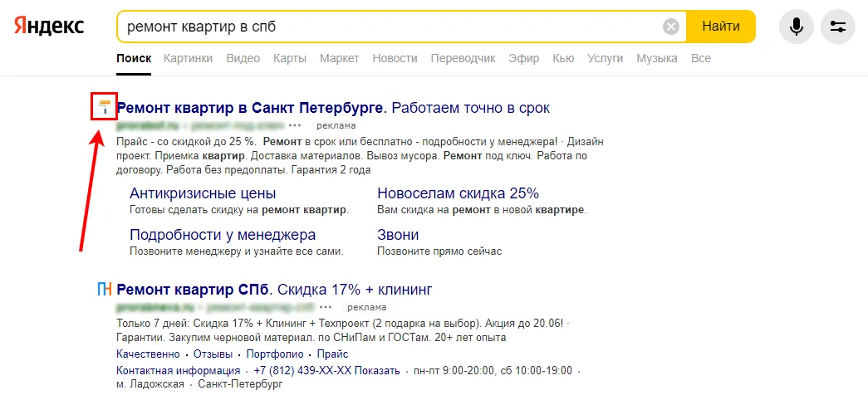Open the three-dots menu of second ad
The image size is (868, 400).
point(326,307)
